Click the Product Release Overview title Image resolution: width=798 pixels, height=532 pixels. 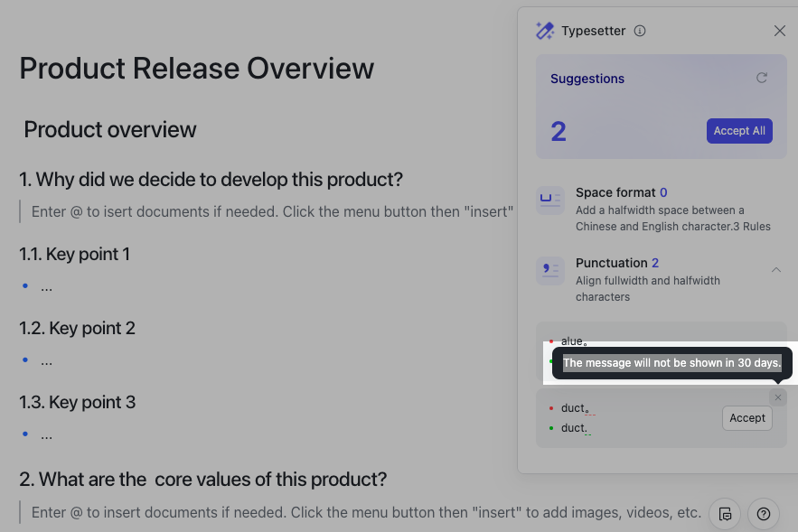(x=196, y=69)
